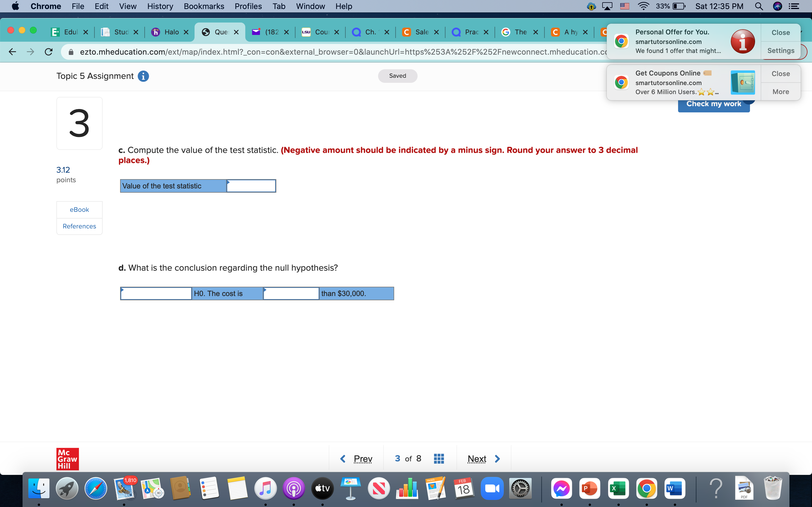Open Excel from the dock
The height and width of the screenshot is (507, 812).
click(618, 488)
